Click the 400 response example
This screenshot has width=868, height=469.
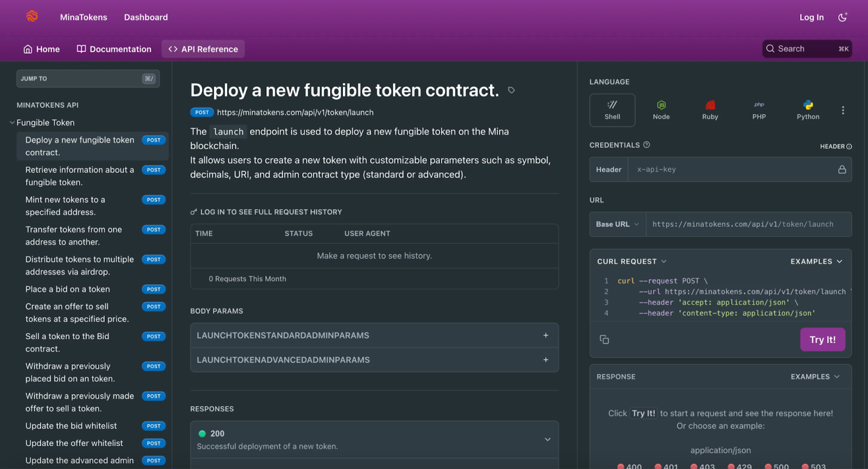tap(629, 466)
